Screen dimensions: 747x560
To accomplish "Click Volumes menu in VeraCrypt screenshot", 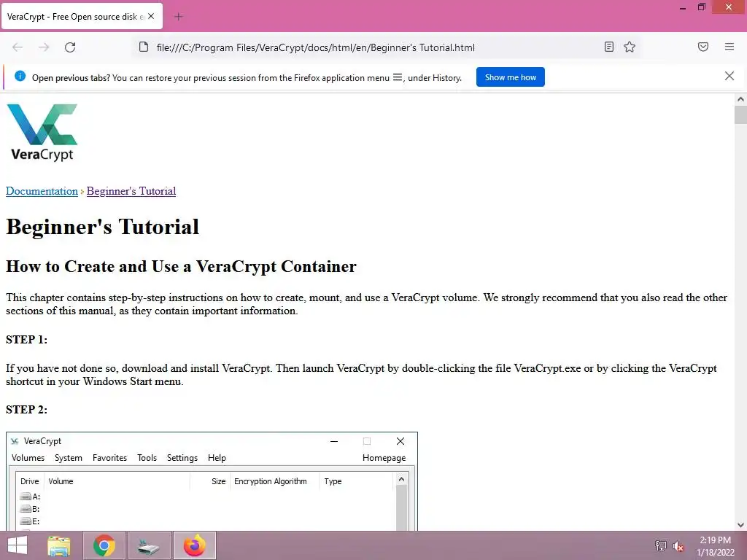I will (x=28, y=458).
